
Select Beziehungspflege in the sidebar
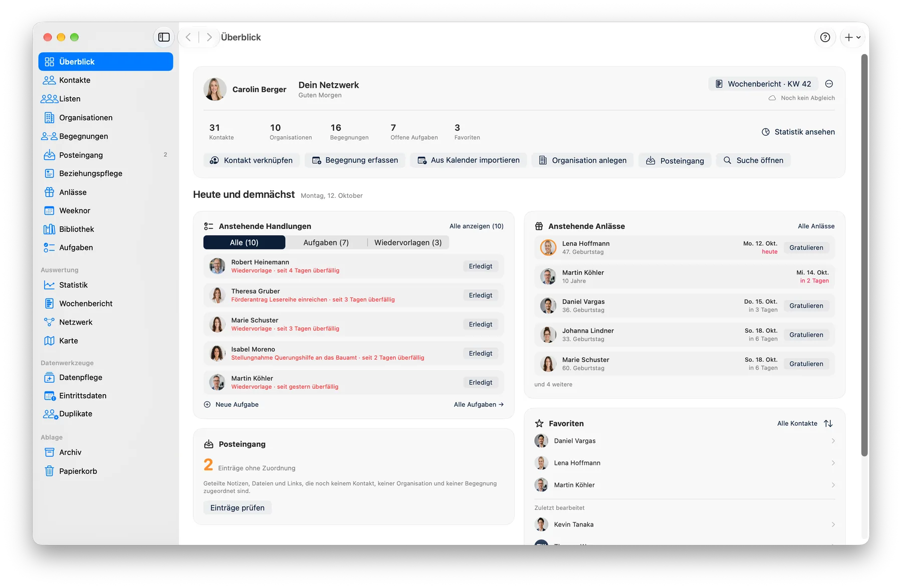pyautogui.click(x=106, y=173)
